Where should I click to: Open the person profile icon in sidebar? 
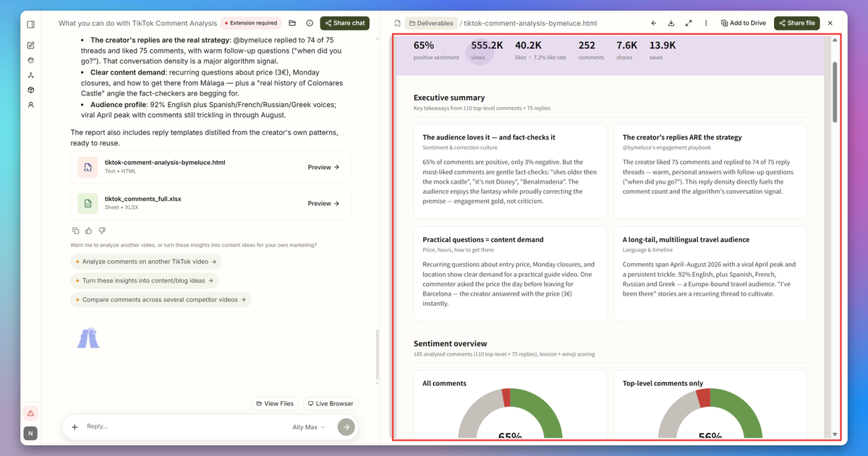[x=30, y=105]
